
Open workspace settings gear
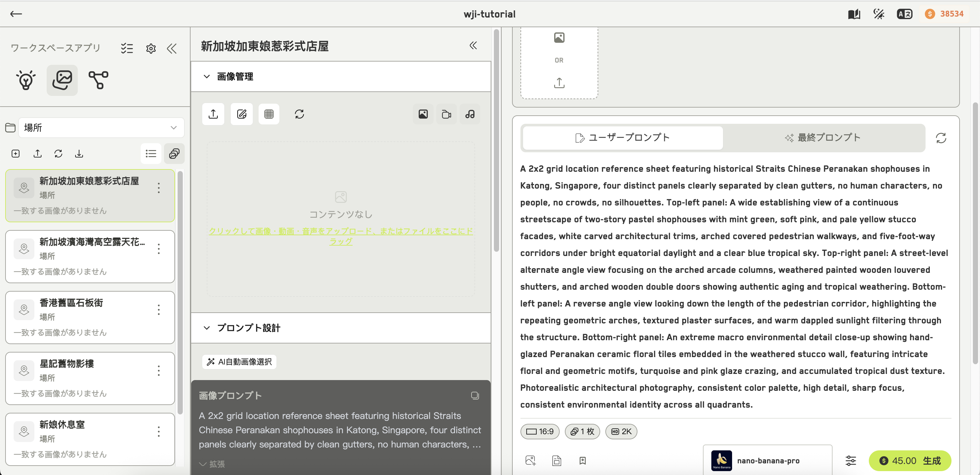coord(151,48)
